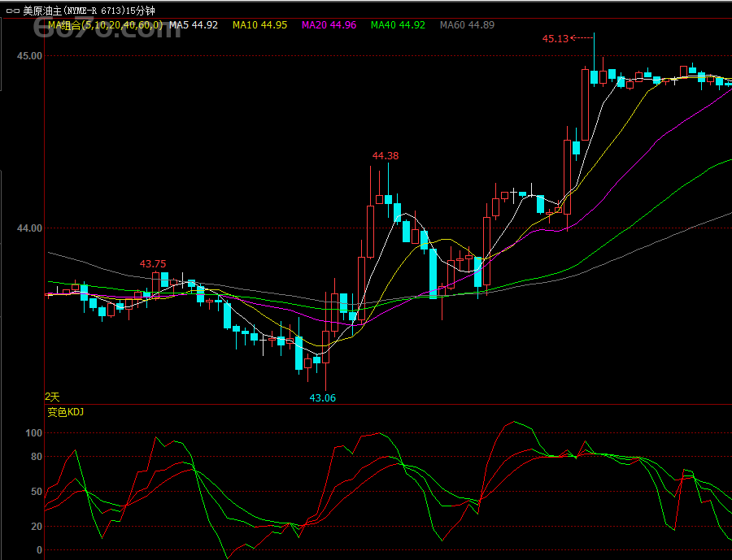Screen dimensions: 732x560
Task: Click the 43.06 low price label
Action: coord(322,397)
